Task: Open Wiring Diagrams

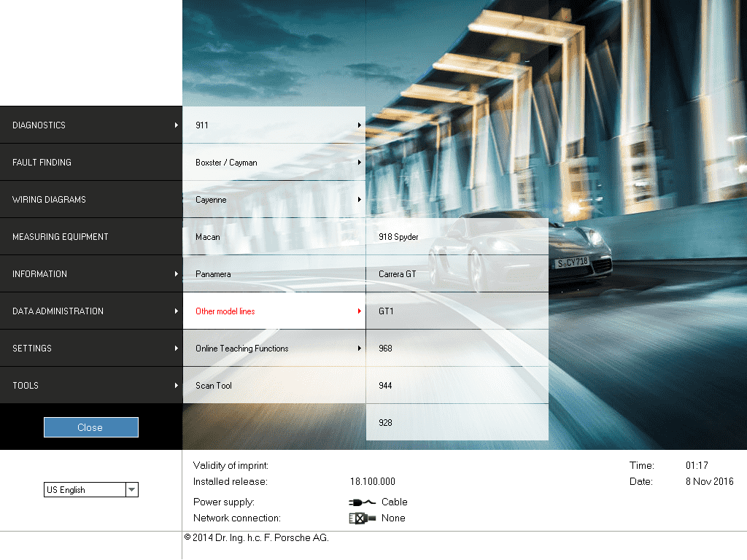Action: pyautogui.click(x=91, y=200)
